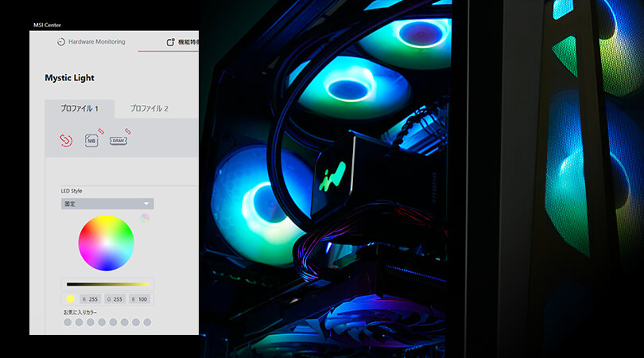Select the DRAM memory device icon

pos(118,141)
